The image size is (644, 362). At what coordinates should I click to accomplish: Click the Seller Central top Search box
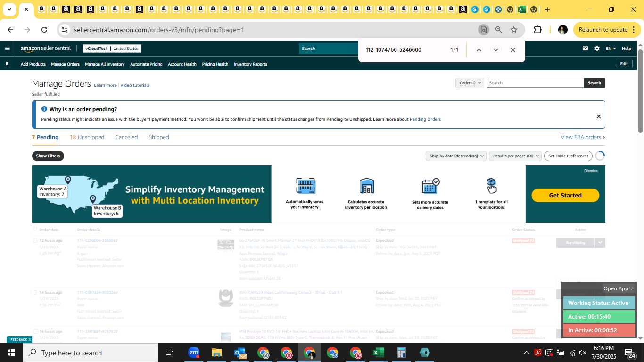[x=329, y=49]
